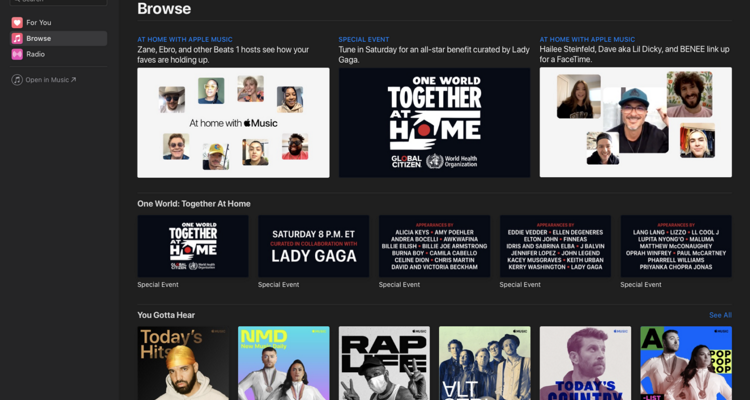This screenshot has width=750, height=400.
Task: Click the AT HOME WITH APPLE MUSIC heading above Hailee Steinfeld
Action: (x=587, y=40)
